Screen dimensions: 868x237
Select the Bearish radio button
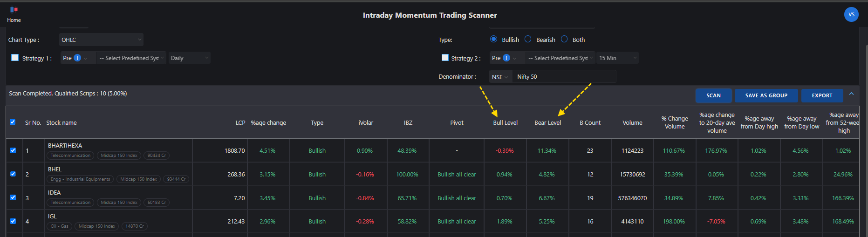coord(528,39)
